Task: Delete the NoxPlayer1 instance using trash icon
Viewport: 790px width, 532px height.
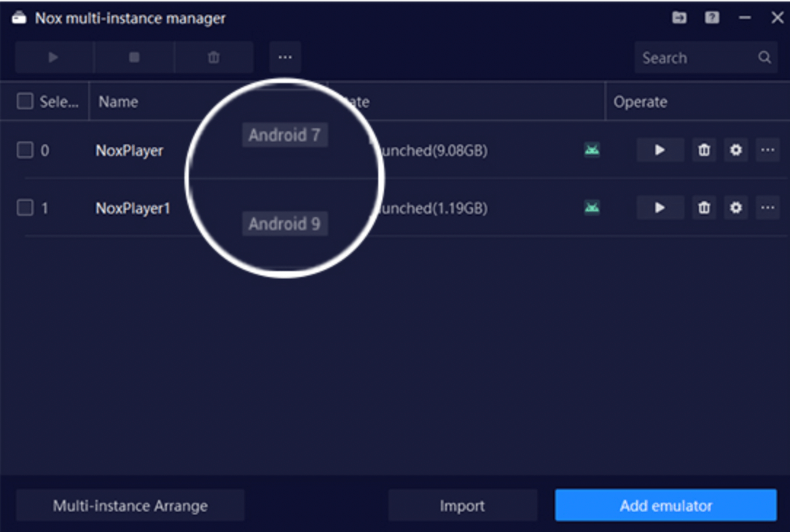Action: coord(704,208)
